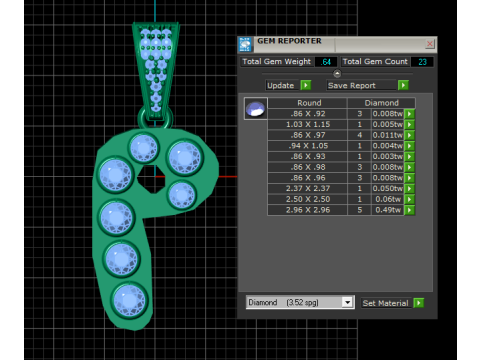This screenshot has width=480, height=360.
Task: Select the 2.96 X 2.96 size cell
Action: (x=308, y=210)
